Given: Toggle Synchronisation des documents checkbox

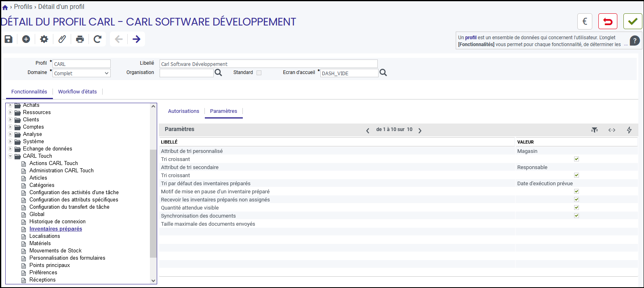Looking at the screenshot, I should click(x=577, y=216).
